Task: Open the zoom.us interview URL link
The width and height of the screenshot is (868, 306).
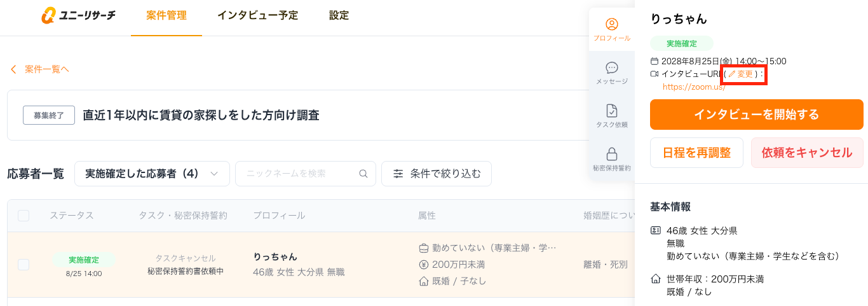Action: click(x=694, y=87)
